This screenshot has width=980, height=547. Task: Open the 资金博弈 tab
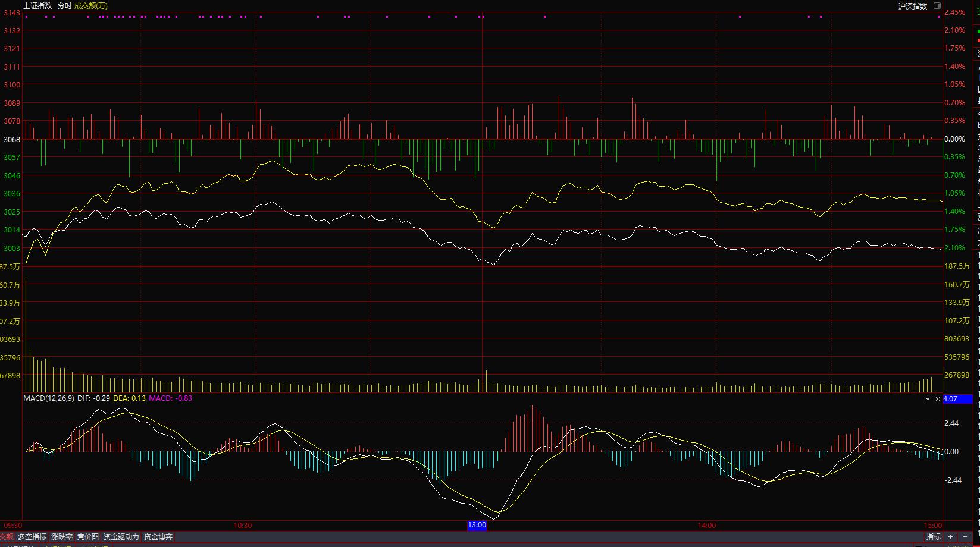(x=158, y=537)
